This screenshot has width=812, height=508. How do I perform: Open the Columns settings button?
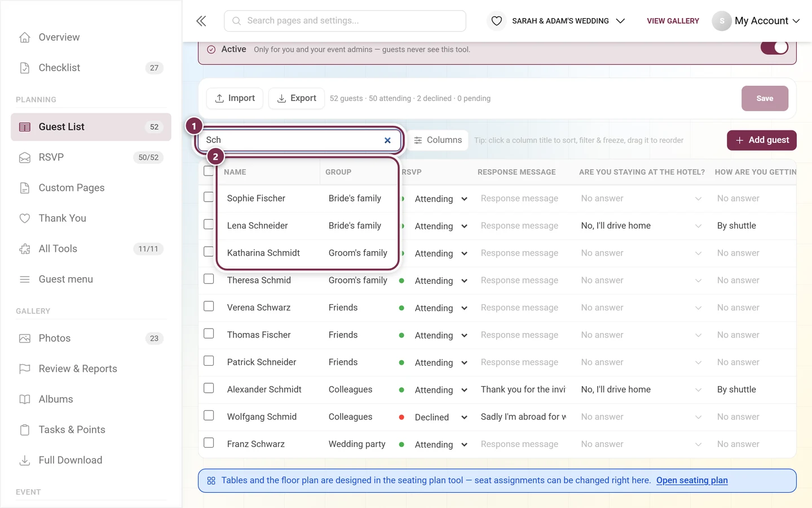(438, 140)
